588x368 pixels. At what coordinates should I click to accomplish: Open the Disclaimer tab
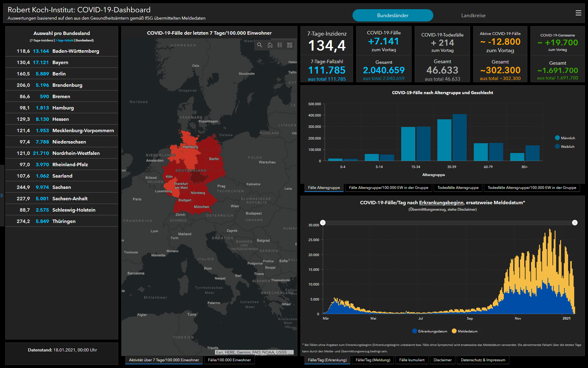(x=443, y=360)
